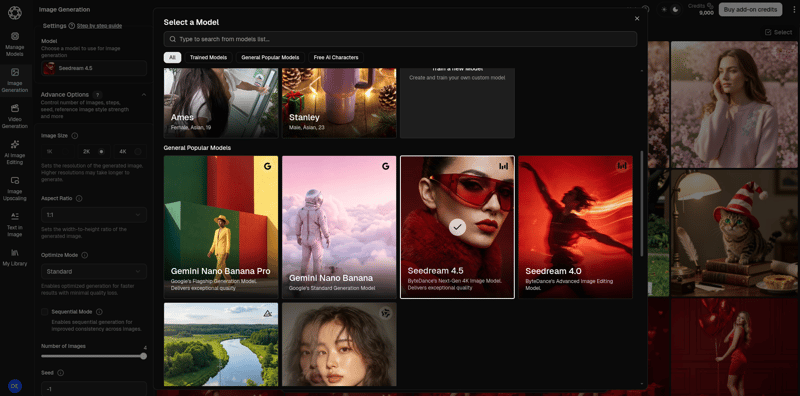The image size is (800, 396).
Task: Click the Advance Options question mark badge
Action: click(97, 95)
